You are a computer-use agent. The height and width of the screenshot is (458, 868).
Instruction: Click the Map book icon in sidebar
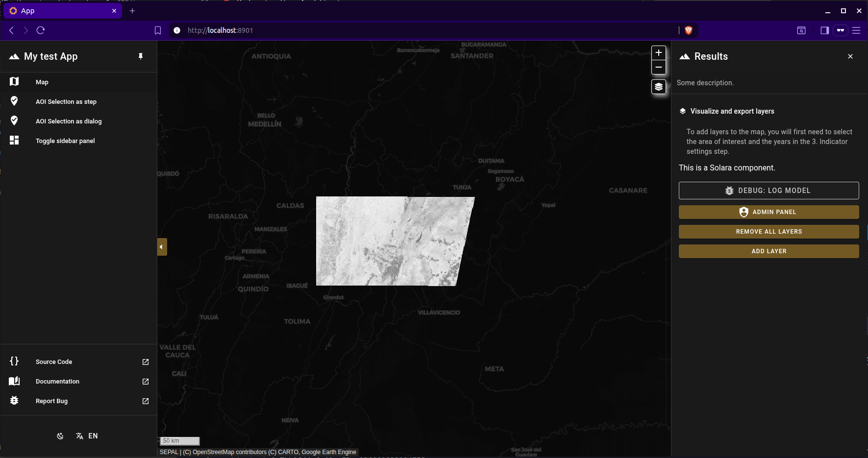click(14, 82)
